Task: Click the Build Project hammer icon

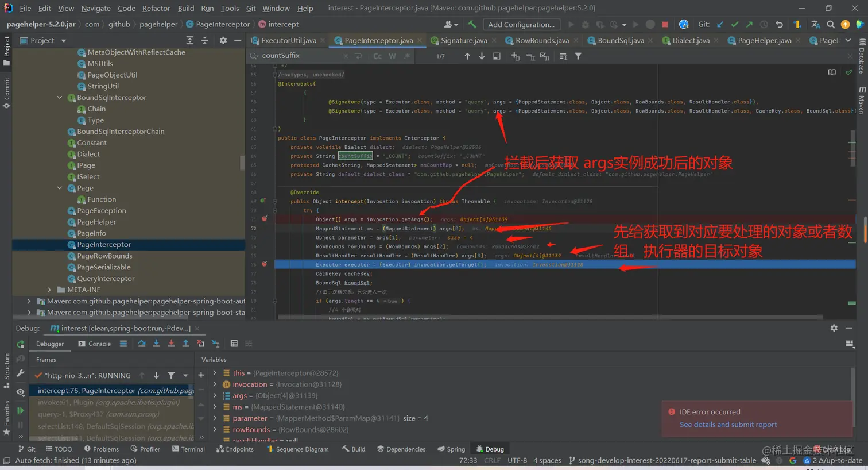Action: tap(472, 24)
